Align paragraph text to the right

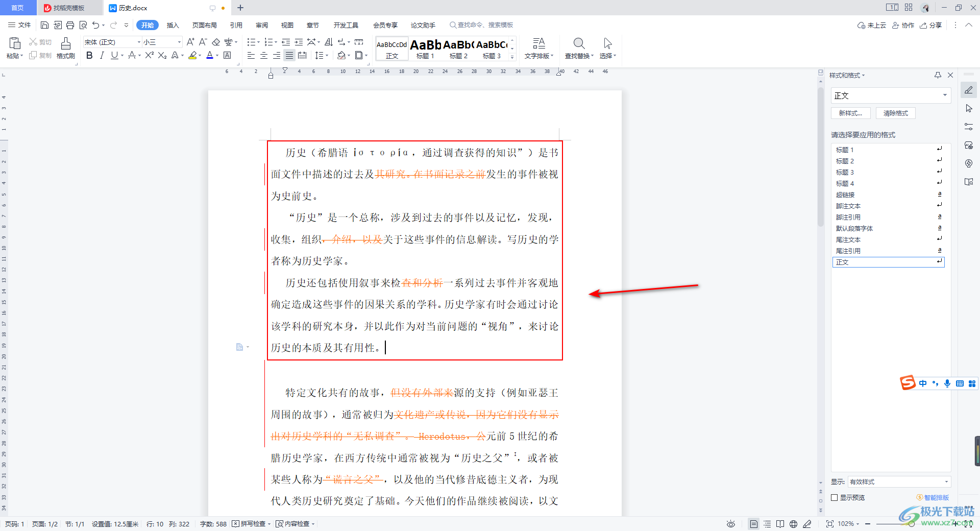click(x=277, y=55)
